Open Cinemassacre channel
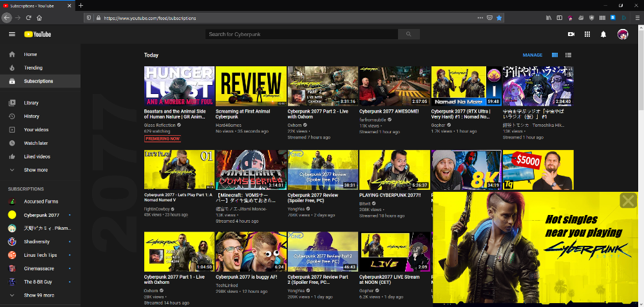 point(40,268)
